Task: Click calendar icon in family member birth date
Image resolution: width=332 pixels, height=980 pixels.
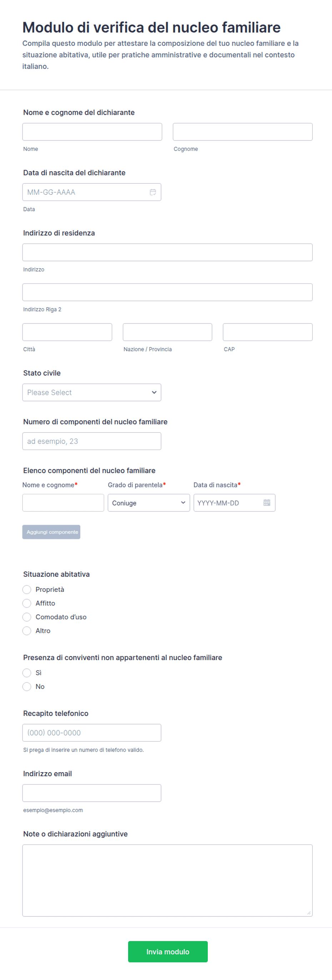Action: (267, 503)
